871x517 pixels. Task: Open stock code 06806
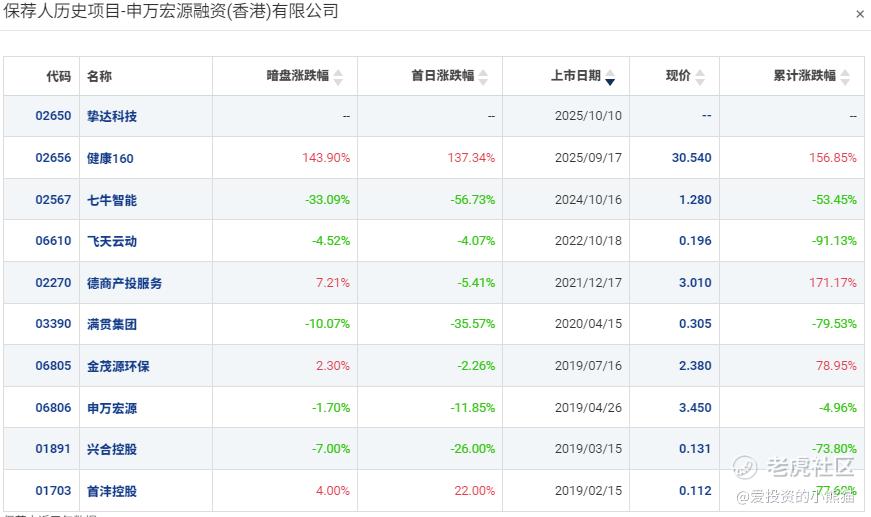[x=53, y=408]
